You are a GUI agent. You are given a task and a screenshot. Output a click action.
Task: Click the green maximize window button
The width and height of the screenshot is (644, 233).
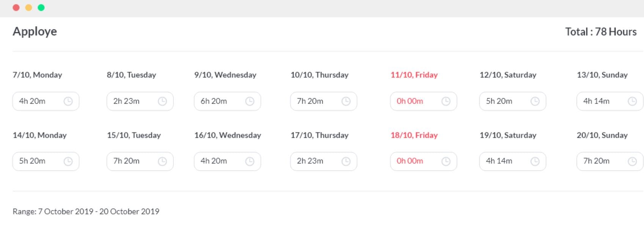[x=41, y=8]
